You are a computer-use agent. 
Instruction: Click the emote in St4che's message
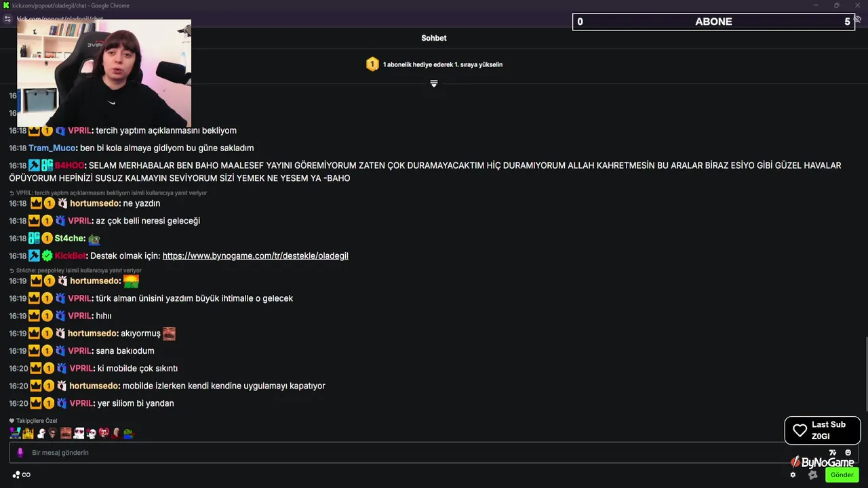[94, 239]
